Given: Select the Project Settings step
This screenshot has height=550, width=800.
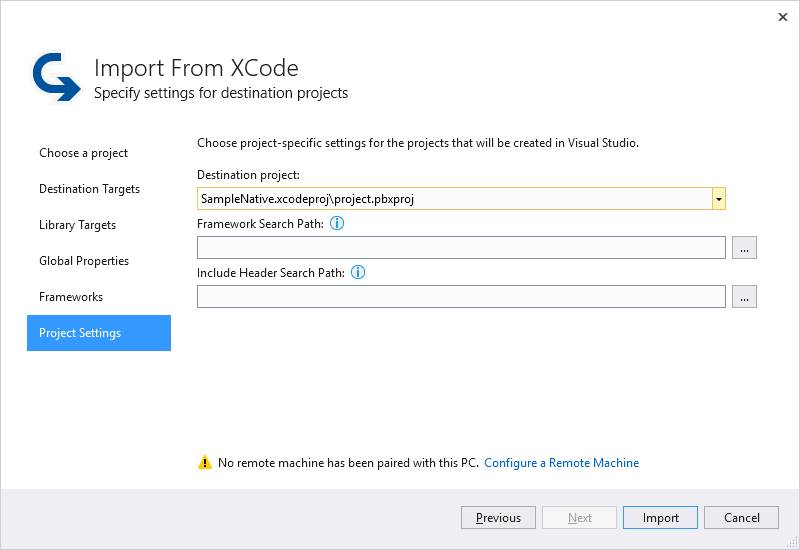Looking at the screenshot, I should click(x=99, y=333).
